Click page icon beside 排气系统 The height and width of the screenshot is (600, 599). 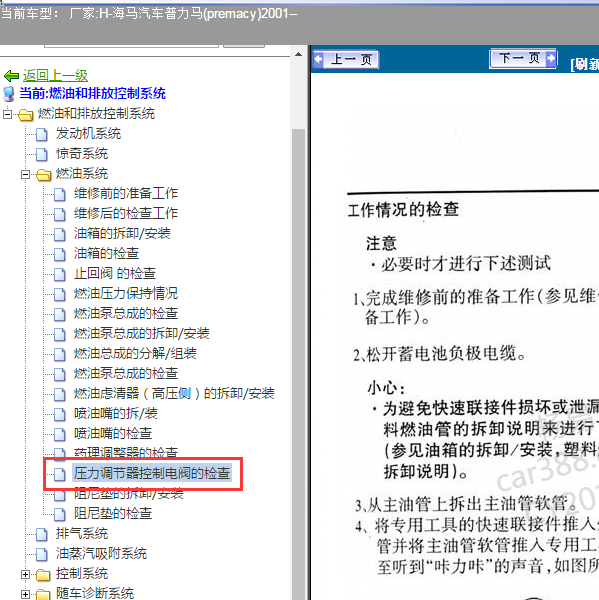click(41, 534)
